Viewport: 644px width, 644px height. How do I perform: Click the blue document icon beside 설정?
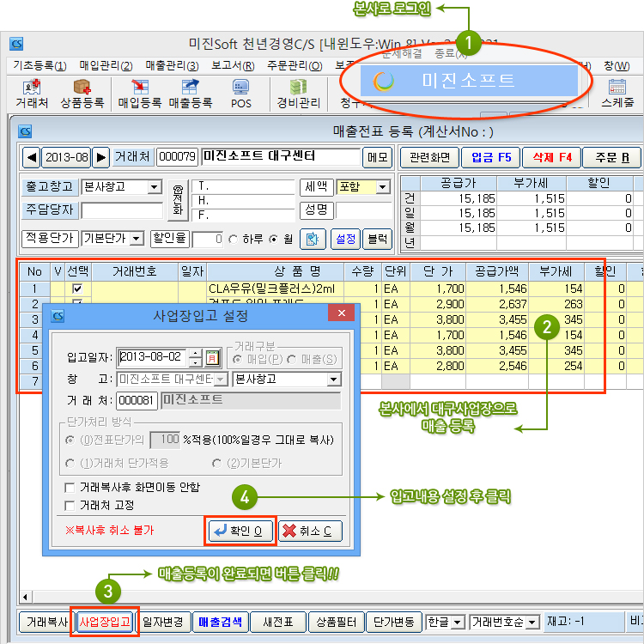[313, 239]
